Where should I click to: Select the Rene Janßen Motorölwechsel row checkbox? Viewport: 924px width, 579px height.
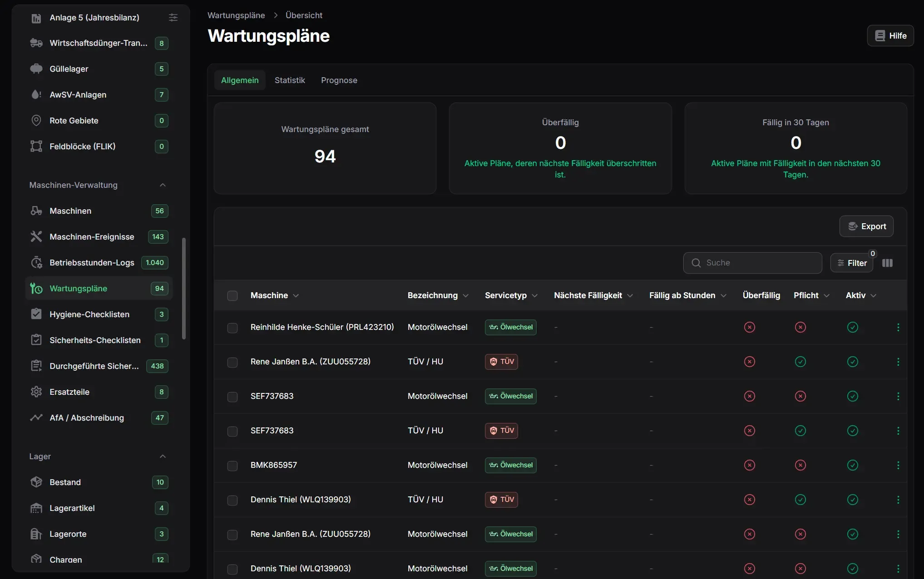232,535
